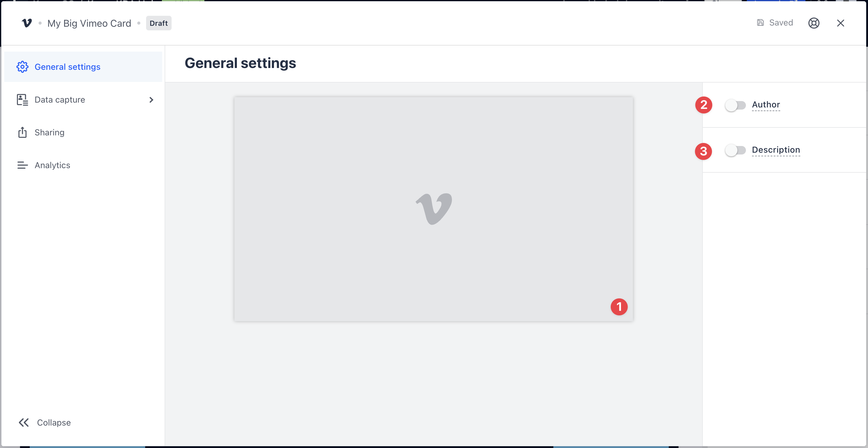Collapse the left sidebar

pos(44,423)
